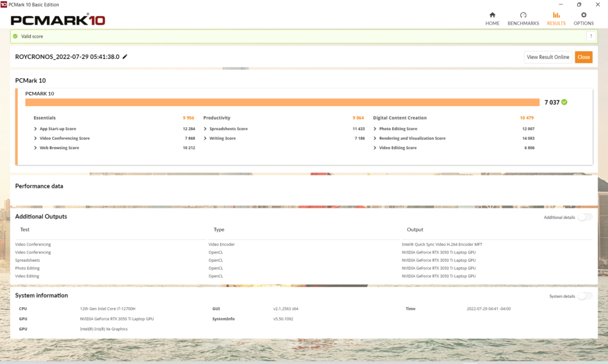Image resolution: width=608 pixels, height=364 pixels.
Task: Select App Start-up score value 12 284
Action: point(189,129)
